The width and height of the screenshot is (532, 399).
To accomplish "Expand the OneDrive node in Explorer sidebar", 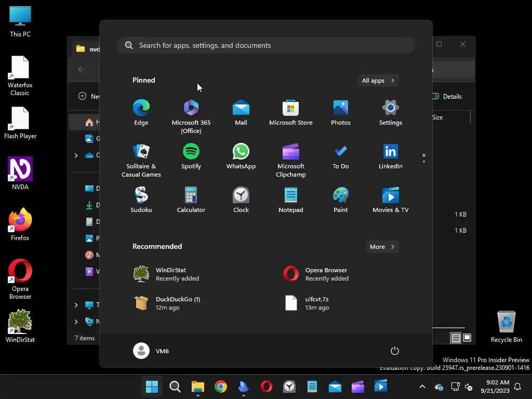I will coord(76,155).
